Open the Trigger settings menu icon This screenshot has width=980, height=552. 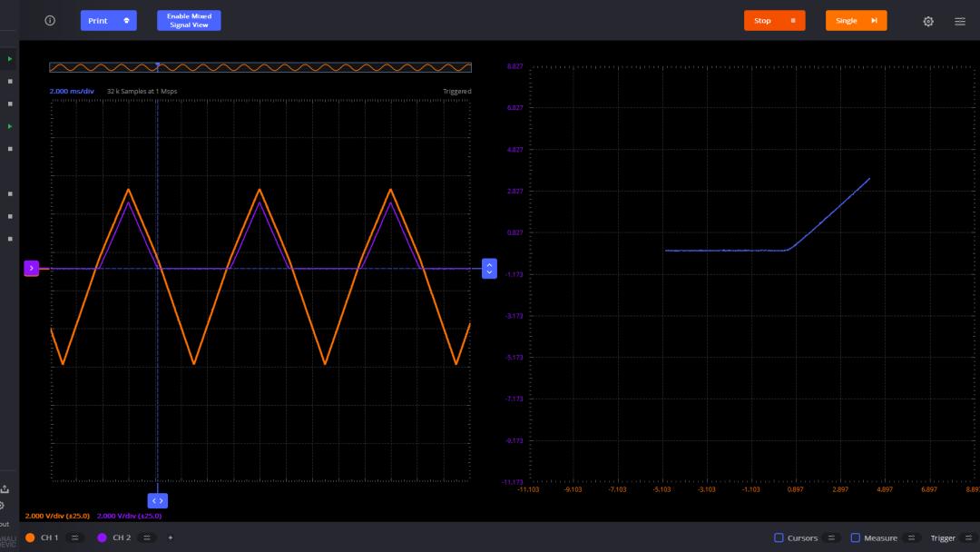[x=969, y=538]
